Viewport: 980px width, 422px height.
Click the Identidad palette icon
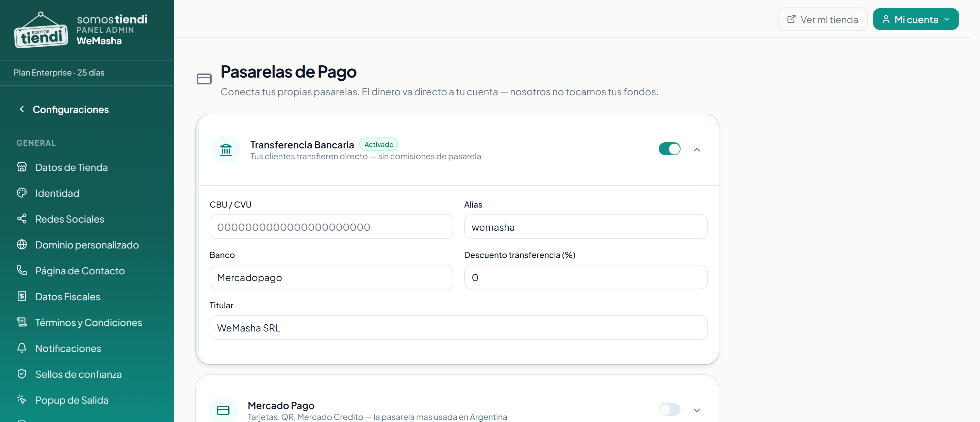click(x=22, y=193)
